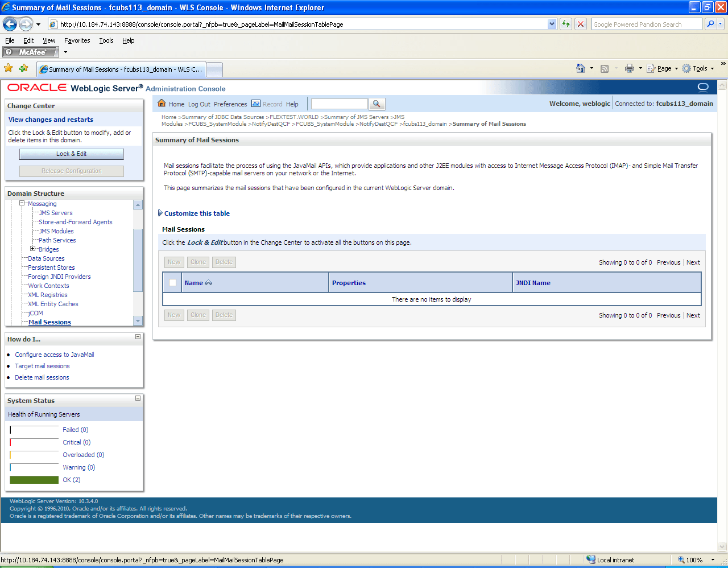Click the sort arrow icon beside Name column

point(208,283)
